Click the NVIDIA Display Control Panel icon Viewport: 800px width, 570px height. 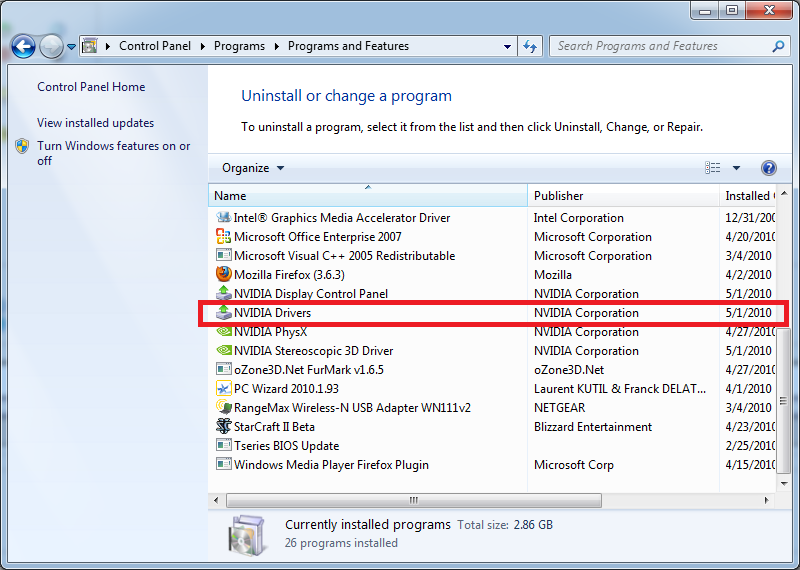coord(223,293)
